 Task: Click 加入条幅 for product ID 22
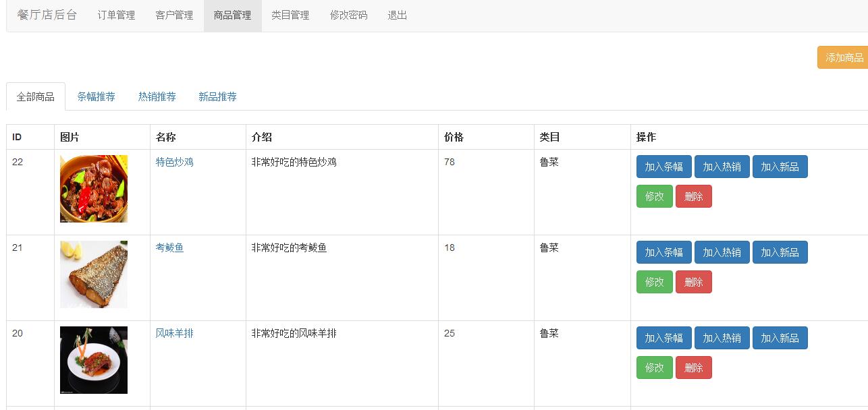coord(663,167)
